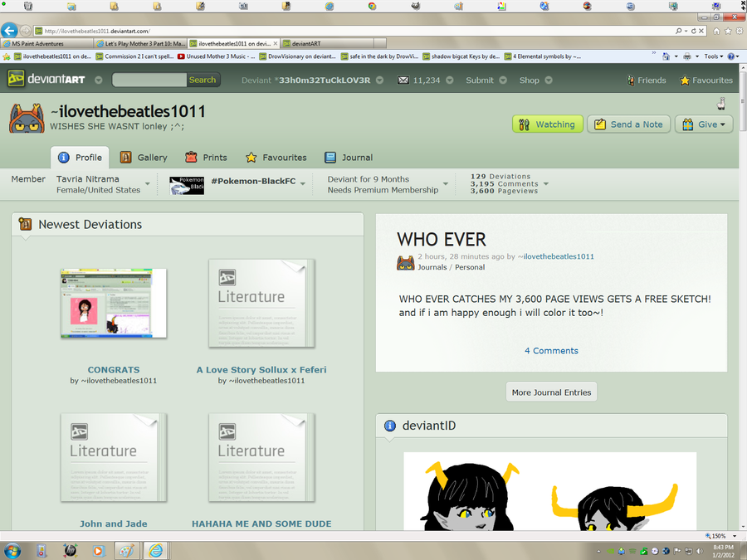Open the Give dropdown button
Image resolution: width=747 pixels, height=560 pixels.
pos(704,124)
